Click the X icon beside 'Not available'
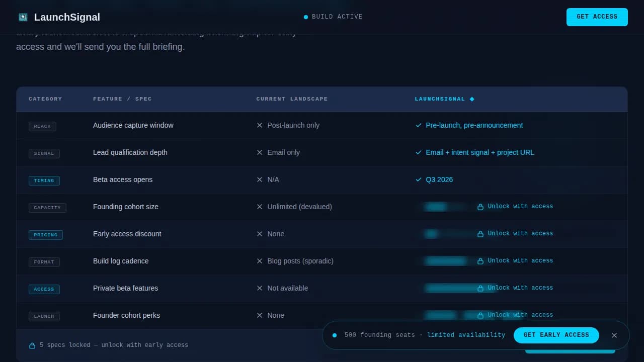The image size is (644, 362). pos(260,288)
